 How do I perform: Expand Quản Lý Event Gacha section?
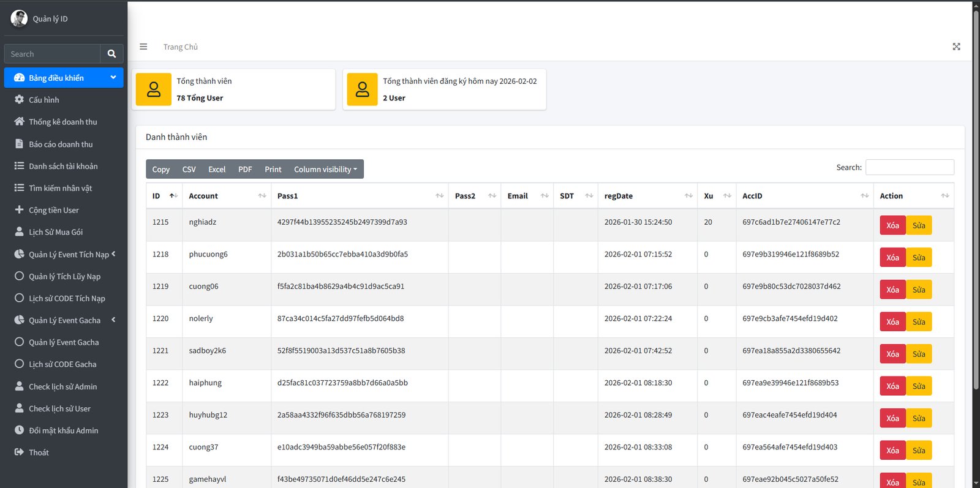pos(64,320)
